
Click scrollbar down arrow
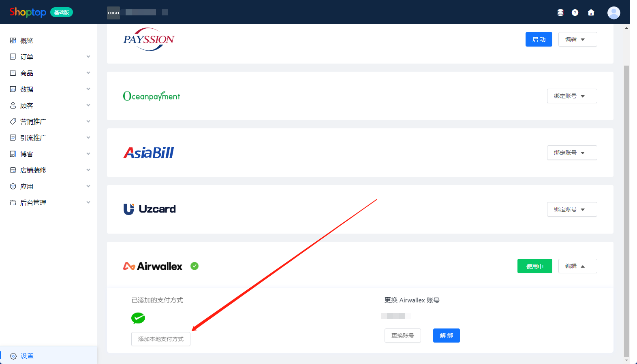coord(627,360)
